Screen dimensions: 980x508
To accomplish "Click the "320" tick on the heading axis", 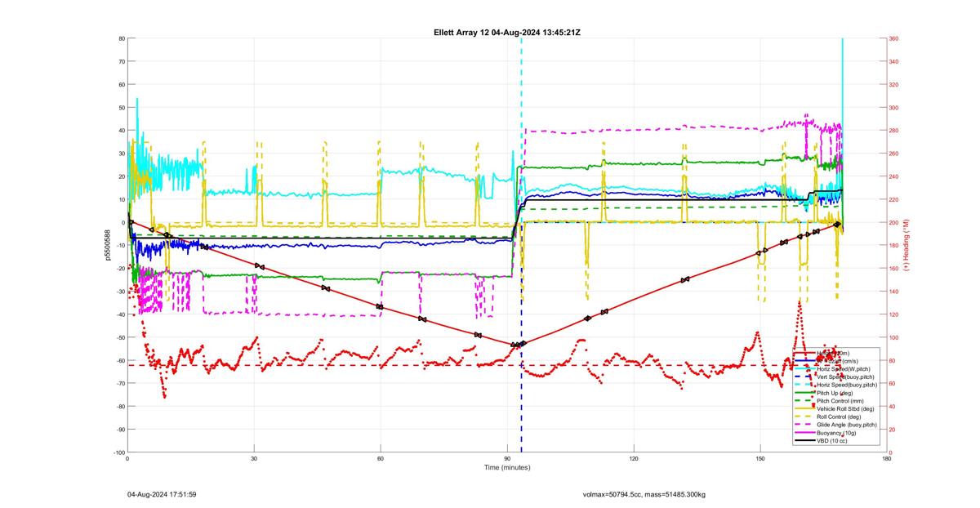I will pos(894,84).
